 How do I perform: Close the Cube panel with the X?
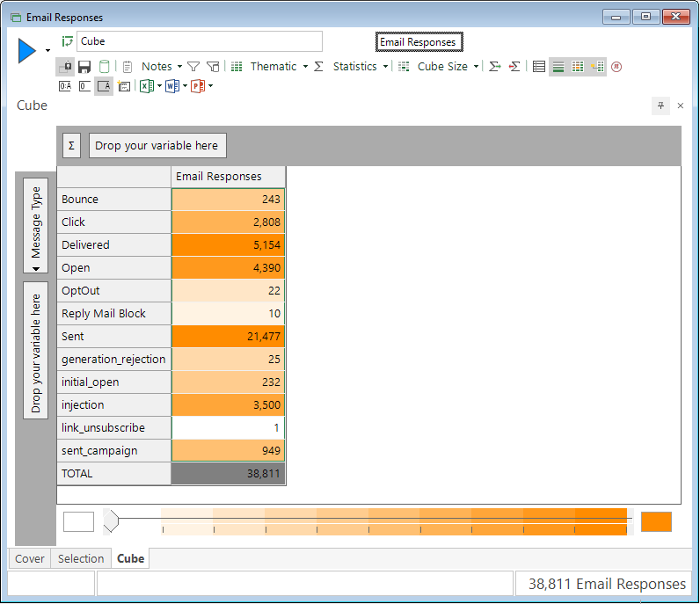681,106
